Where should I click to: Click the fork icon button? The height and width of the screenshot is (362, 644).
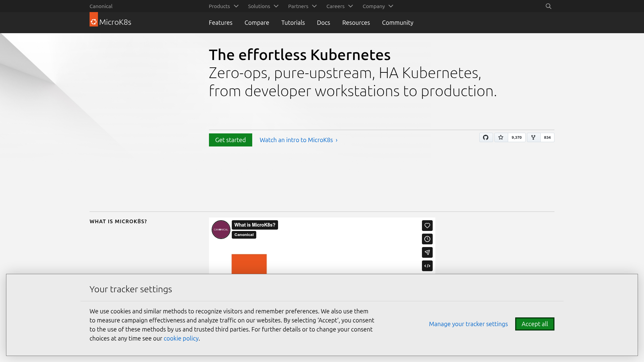(x=533, y=137)
